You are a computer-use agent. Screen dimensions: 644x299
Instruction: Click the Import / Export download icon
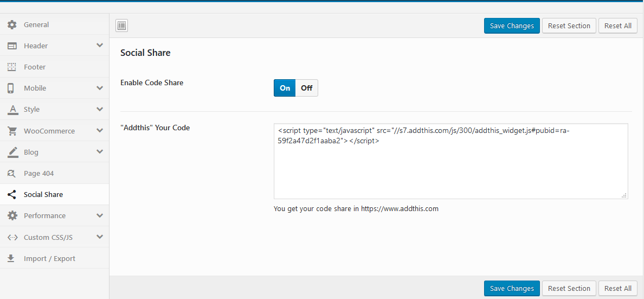[x=11, y=259]
